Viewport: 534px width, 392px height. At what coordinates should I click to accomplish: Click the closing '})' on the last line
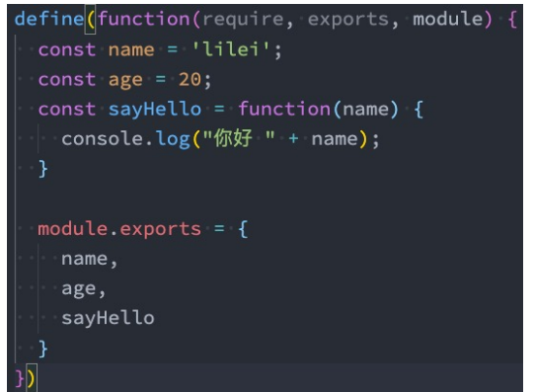[x=26, y=378]
